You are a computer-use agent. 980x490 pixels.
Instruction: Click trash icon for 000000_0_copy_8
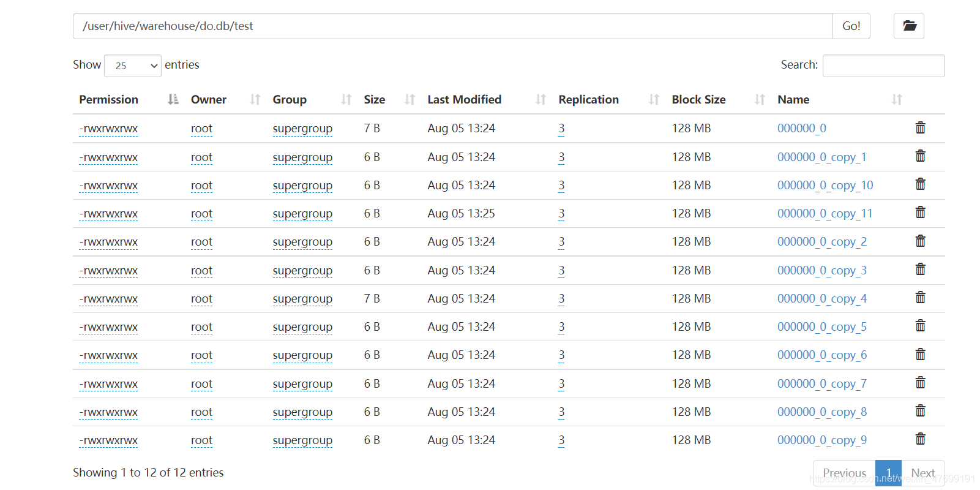click(920, 411)
